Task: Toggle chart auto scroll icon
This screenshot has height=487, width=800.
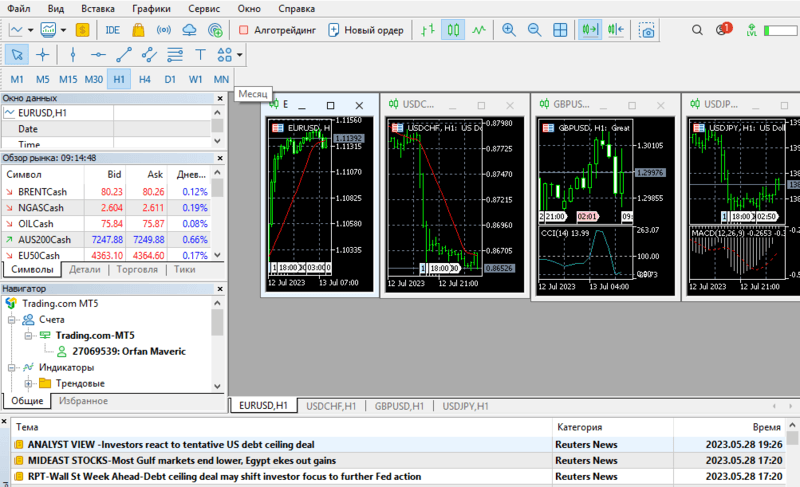Action: tap(590, 30)
